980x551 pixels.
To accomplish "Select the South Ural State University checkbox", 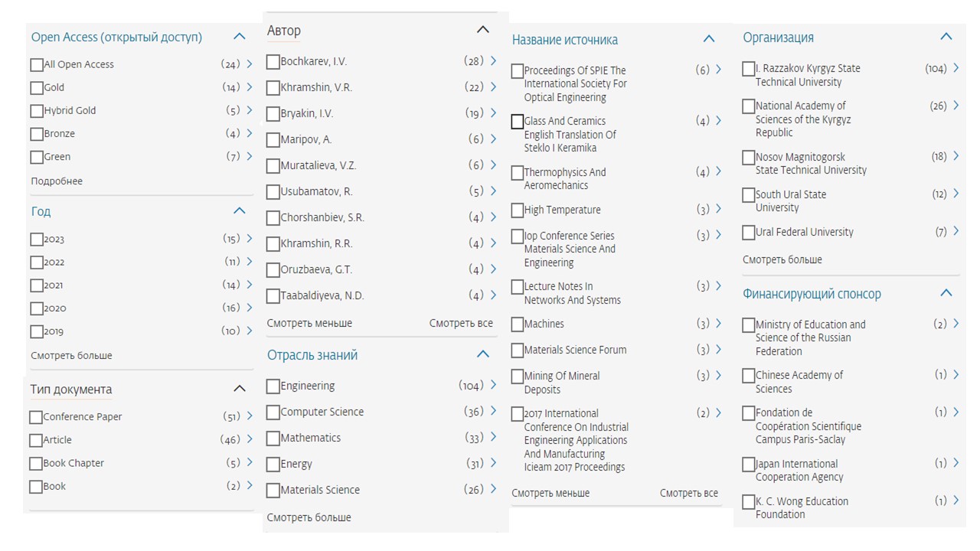I will pyautogui.click(x=749, y=195).
